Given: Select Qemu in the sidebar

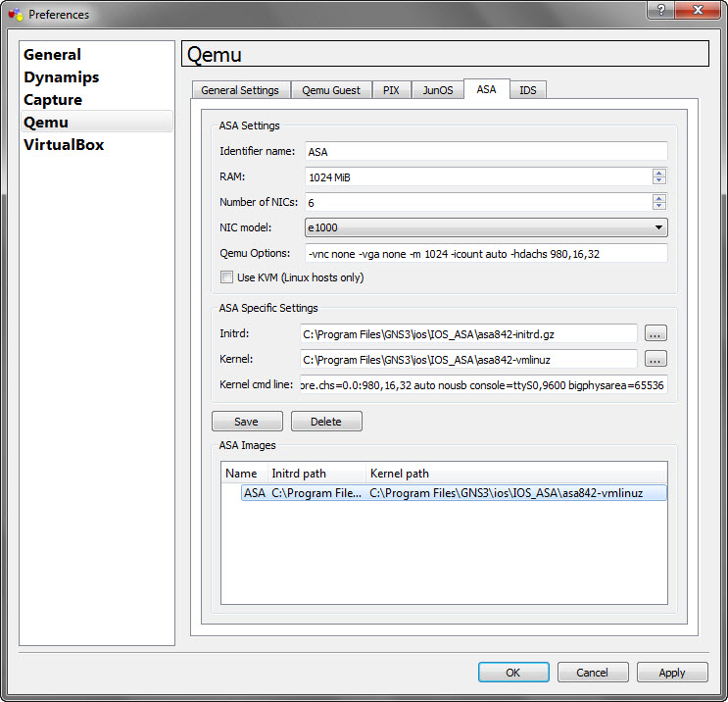Looking at the screenshot, I should tap(97, 122).
